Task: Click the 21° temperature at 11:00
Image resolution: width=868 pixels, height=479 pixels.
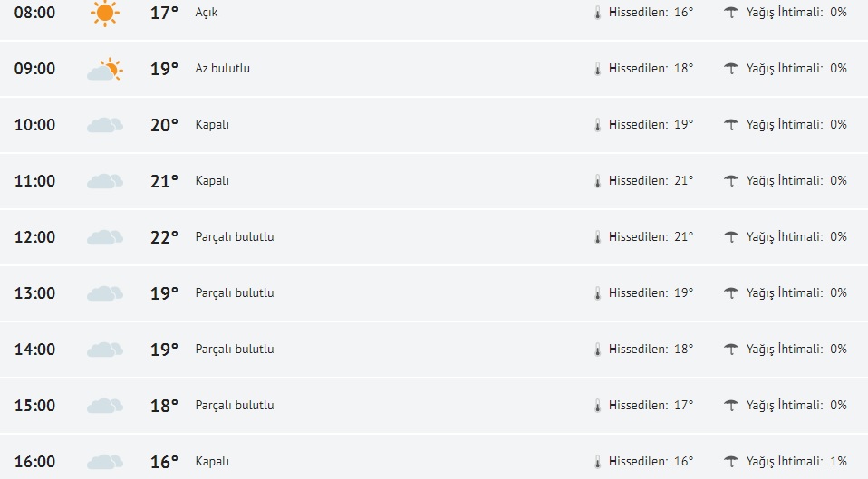Action: pos(164,181)
